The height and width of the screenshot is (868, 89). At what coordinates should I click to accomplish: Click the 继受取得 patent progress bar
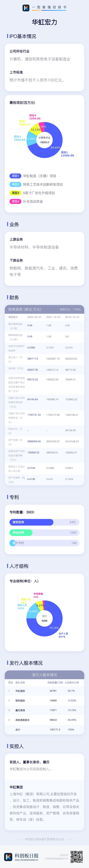tap(31, 522)
